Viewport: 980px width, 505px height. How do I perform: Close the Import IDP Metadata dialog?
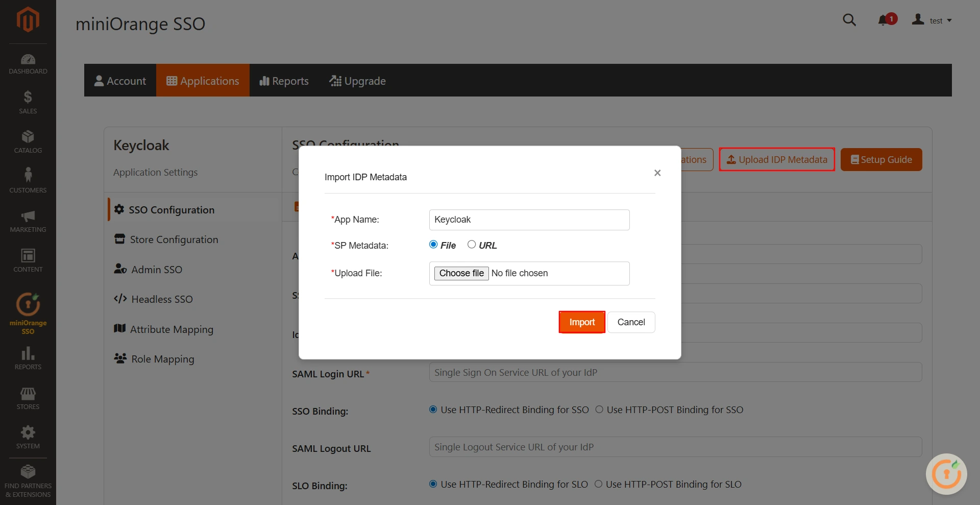(x=657, y=173)
